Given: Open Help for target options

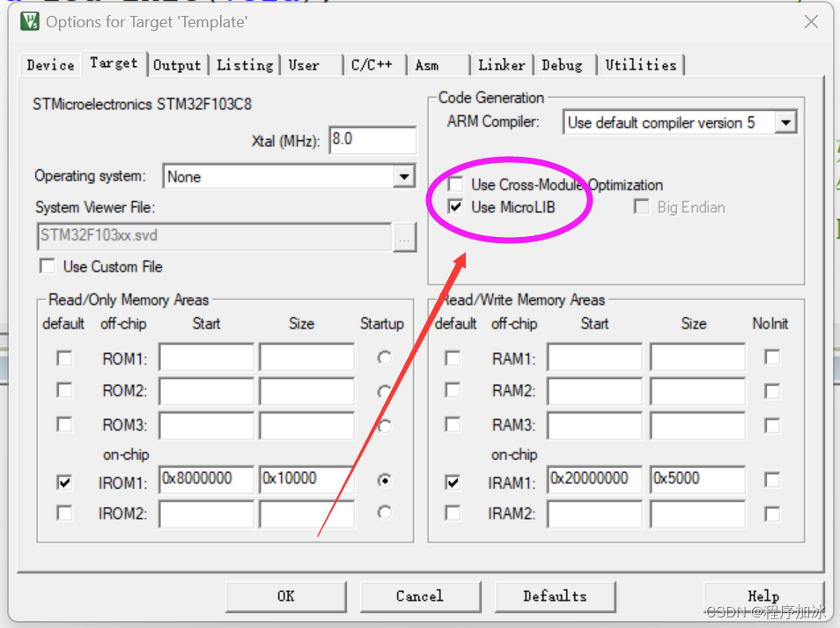Looking at the screenshot, I should (x=763, y=596).
